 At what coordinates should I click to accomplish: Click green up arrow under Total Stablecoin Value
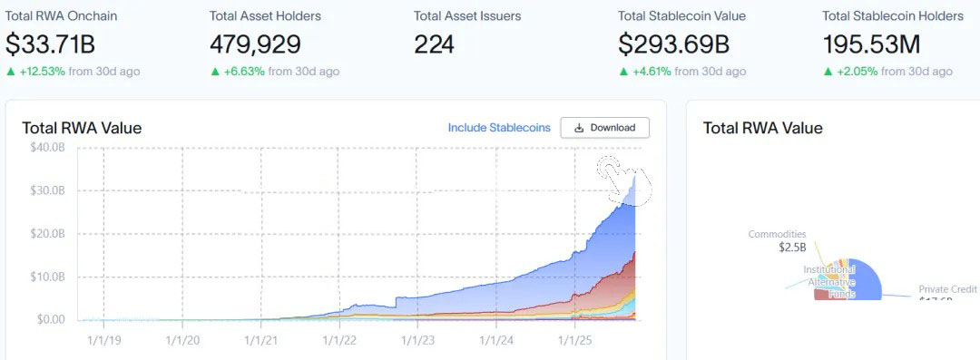coord(623,72)
